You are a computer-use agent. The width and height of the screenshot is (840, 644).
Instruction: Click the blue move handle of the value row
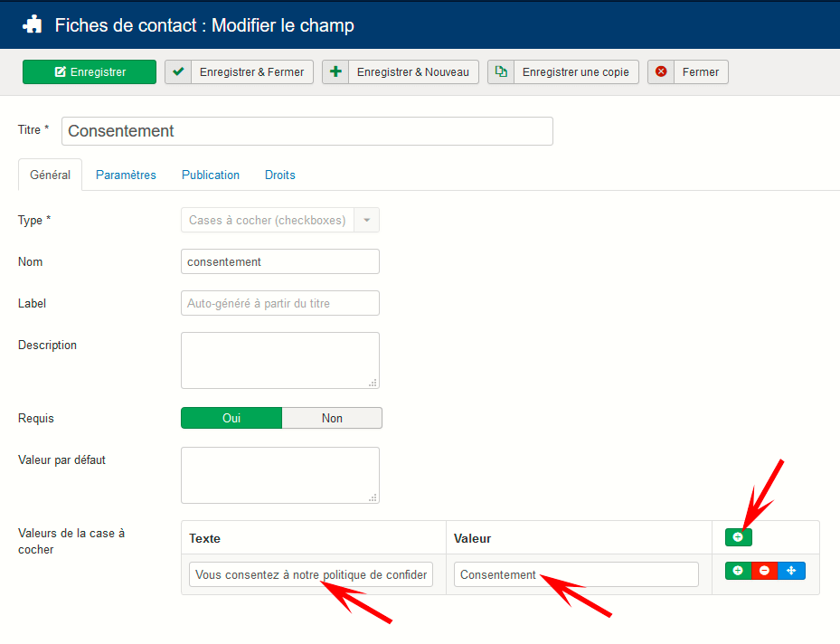click(791, 571)
